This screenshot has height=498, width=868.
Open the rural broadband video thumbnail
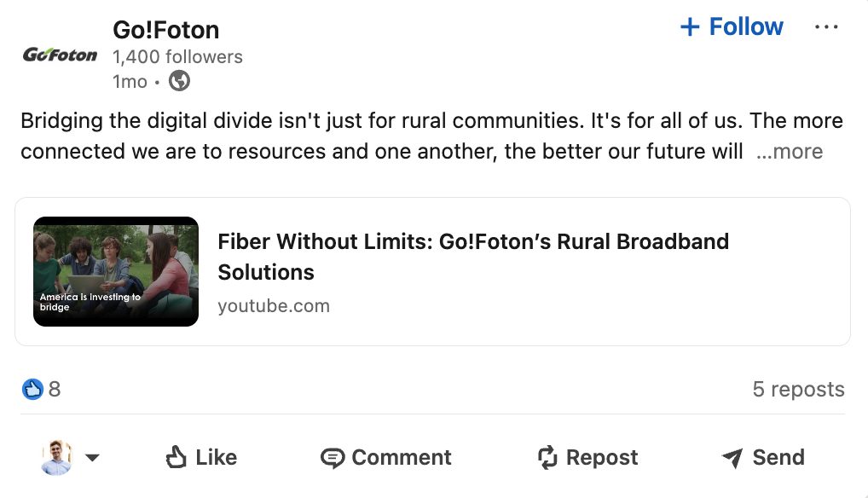click(116, 271)
